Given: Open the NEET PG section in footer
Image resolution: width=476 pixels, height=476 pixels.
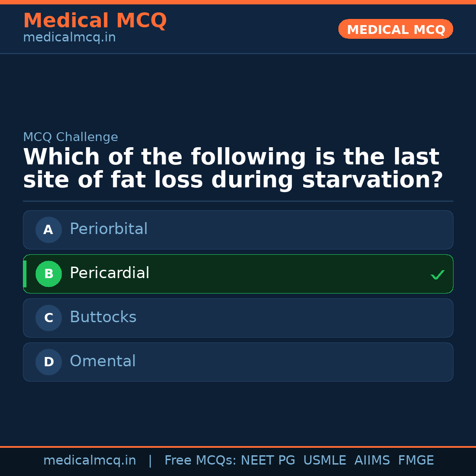Looking at the screenshot, I should click(268, 460).
